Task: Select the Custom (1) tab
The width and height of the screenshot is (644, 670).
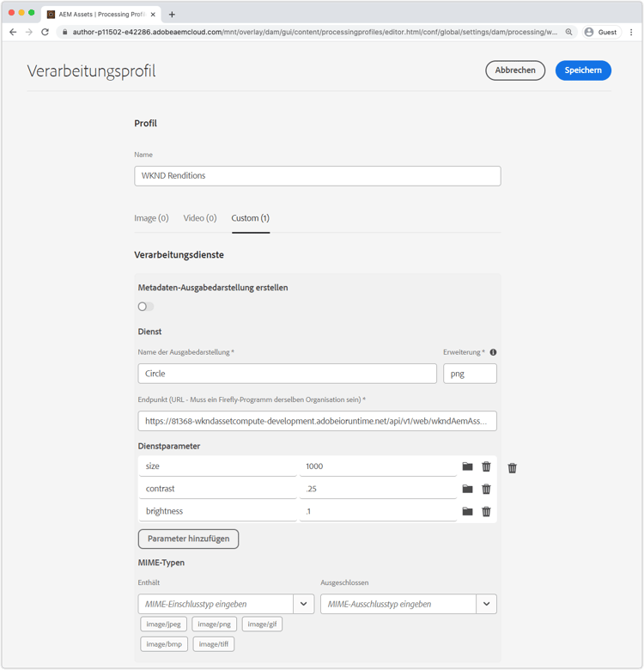Action: (251, 218)
